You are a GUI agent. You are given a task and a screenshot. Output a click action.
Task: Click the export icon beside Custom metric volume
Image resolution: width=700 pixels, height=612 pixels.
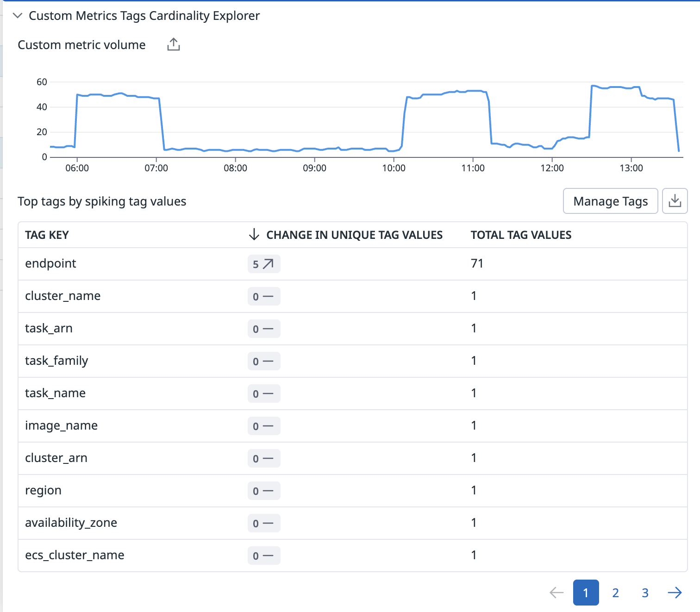click(174, 45)
